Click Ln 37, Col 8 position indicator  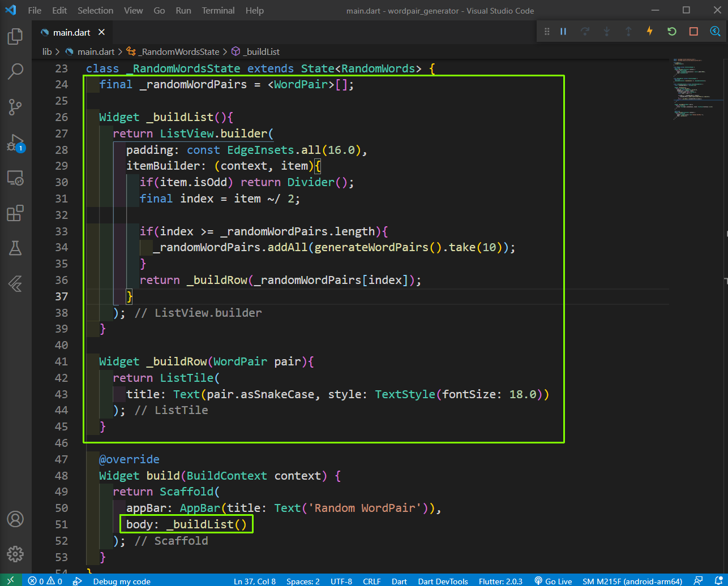tap(255, 581)
